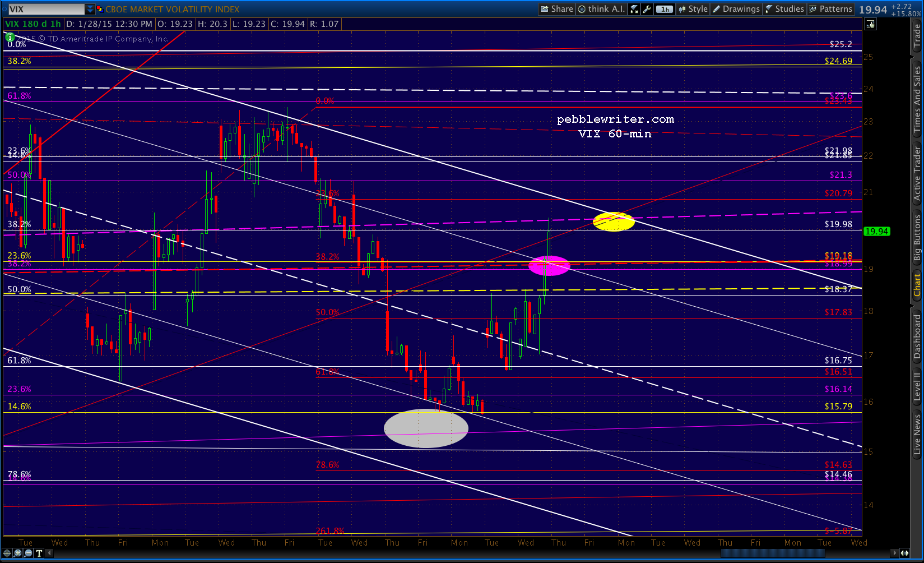
Task: Click the magenta ellipse drawing on chart
Action: [x=549, y=265]
